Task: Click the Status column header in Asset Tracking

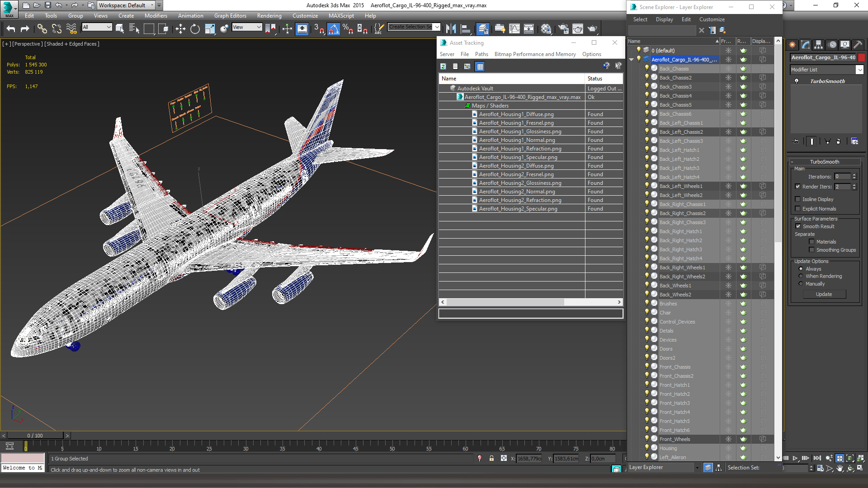Action: pyautogui.click(x=604, y=79)
